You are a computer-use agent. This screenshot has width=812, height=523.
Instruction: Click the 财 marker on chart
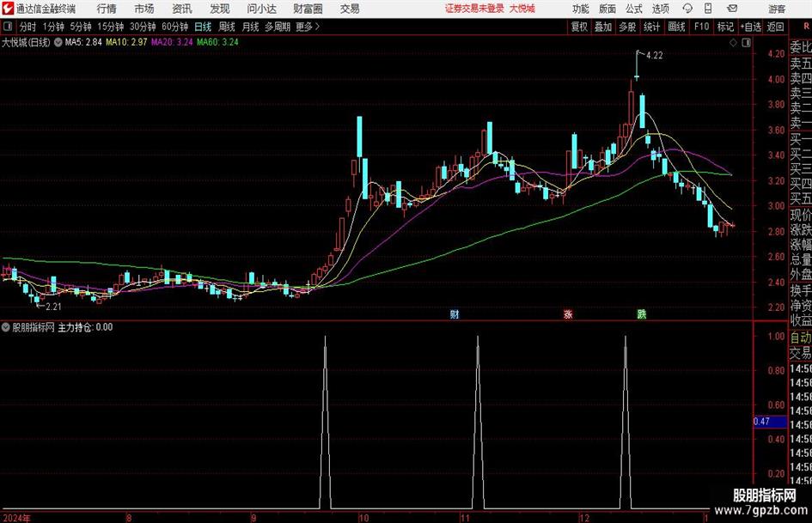click(x=455, y=313)
